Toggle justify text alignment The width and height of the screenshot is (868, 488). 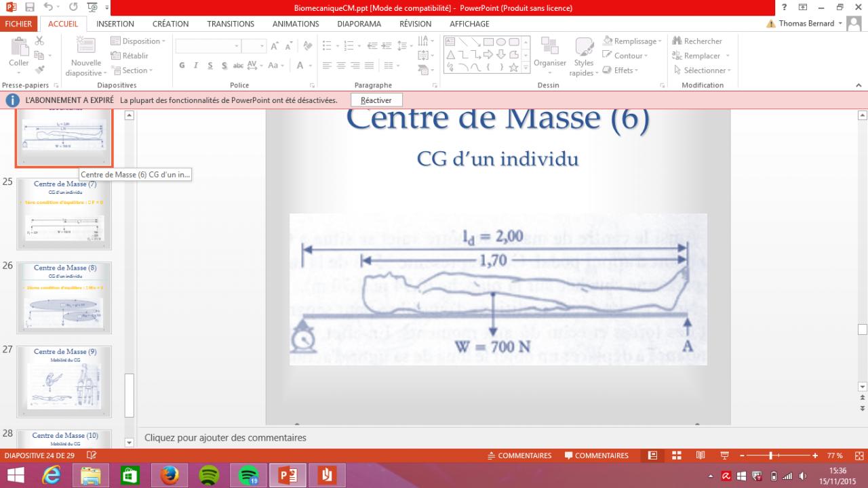point(370,66)
